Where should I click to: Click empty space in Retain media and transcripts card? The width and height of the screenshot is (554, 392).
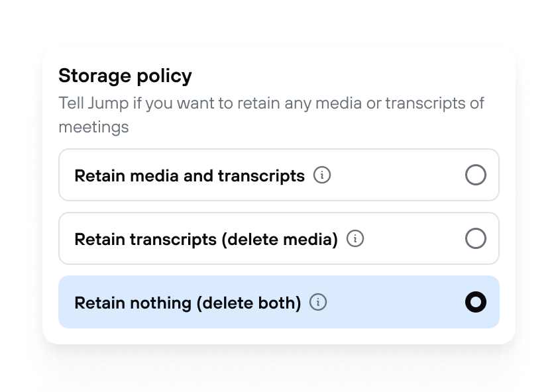coord(396,175)
